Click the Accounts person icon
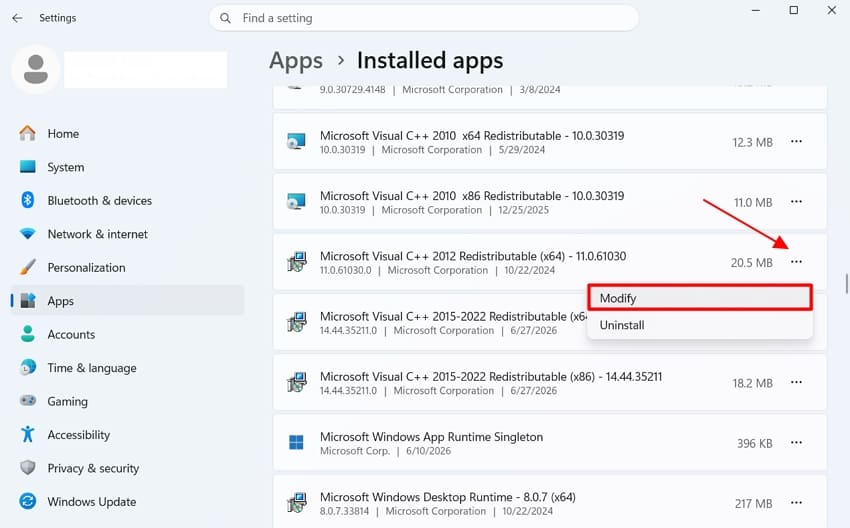The image size is (850, 528). pyautogui.click(x=28, y=334)
